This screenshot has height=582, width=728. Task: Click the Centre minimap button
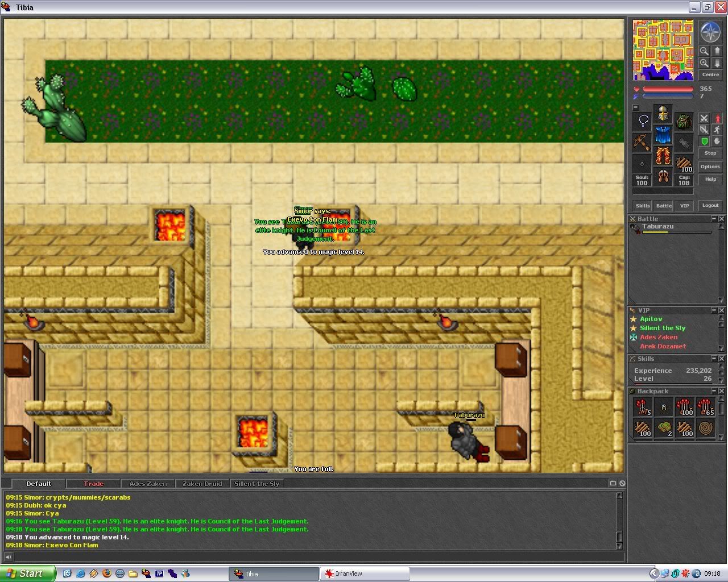(x=710, y=74)
